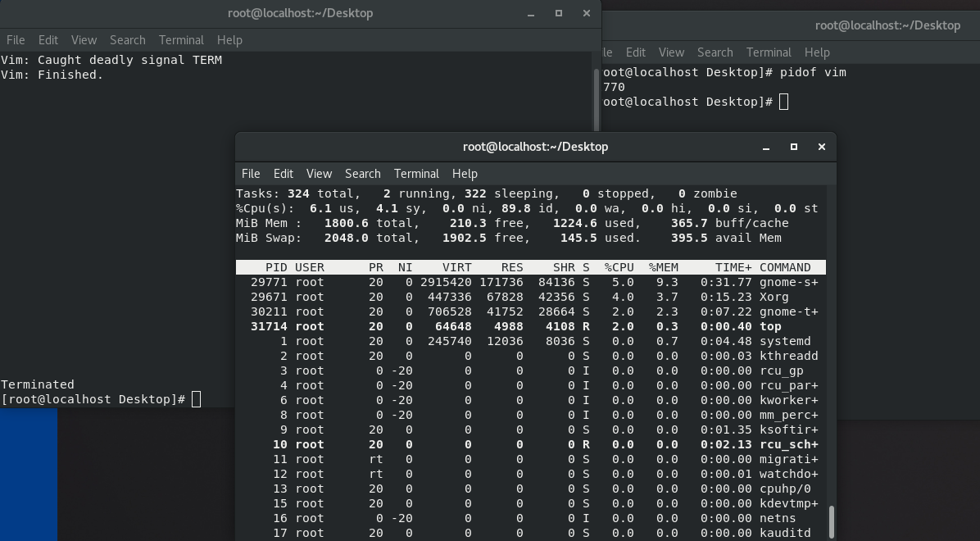Minimize the top terminal window

[765, 147]
